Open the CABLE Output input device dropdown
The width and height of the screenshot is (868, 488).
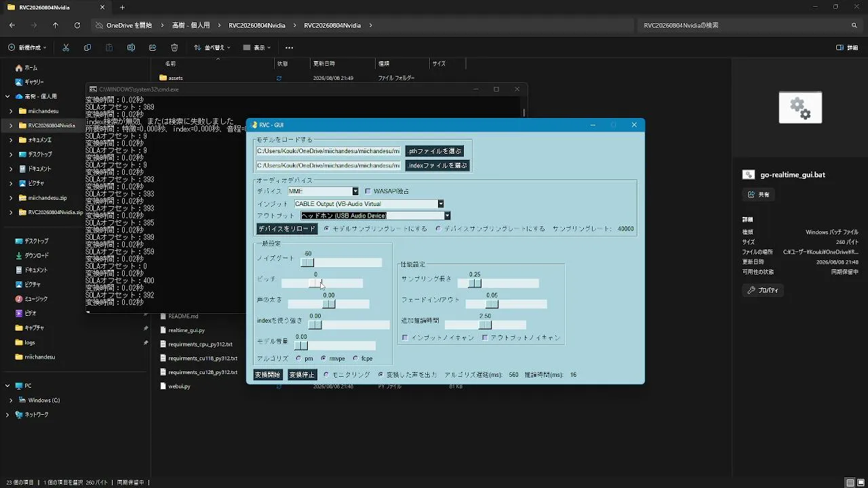point(441,203)
